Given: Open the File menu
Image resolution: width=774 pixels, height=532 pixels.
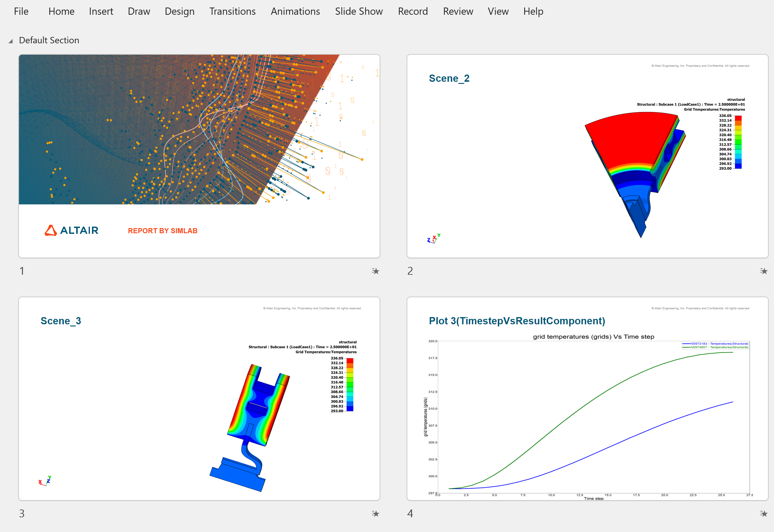Looking at the screenshot, I should pos(21,11).
